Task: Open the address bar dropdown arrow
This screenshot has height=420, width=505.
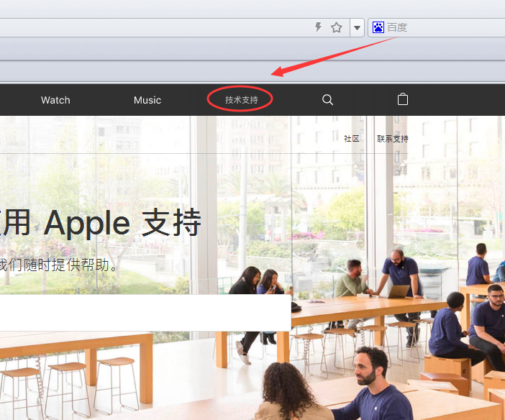Action: coord(357,28)
